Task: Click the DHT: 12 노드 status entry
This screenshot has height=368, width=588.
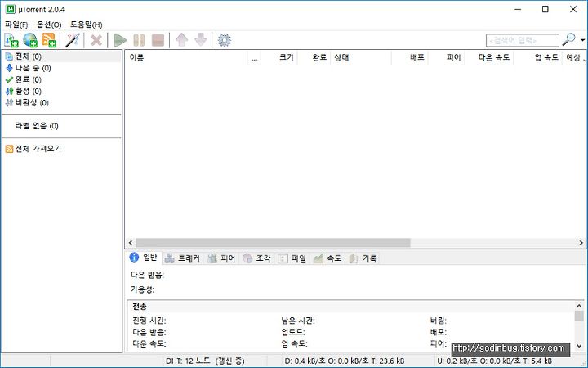Action: click(x=205, y=361)
